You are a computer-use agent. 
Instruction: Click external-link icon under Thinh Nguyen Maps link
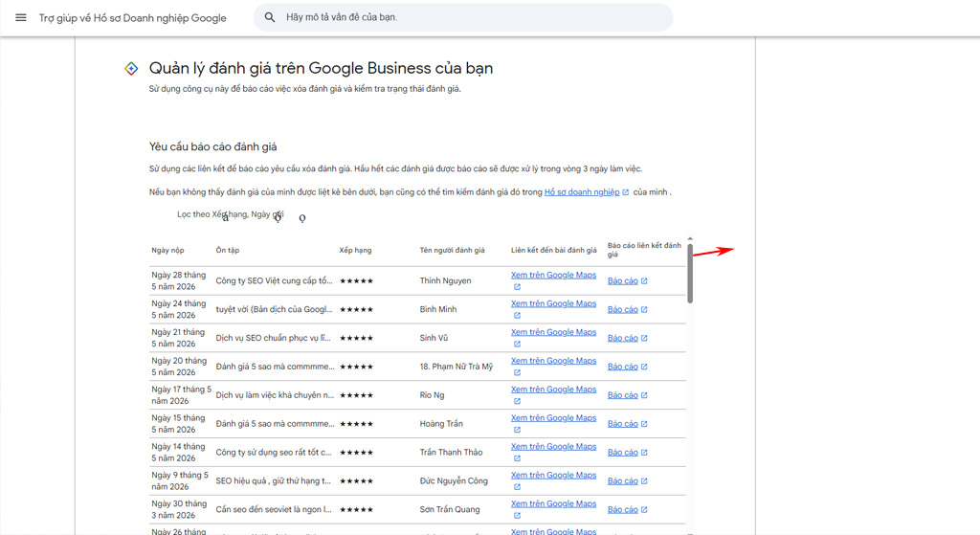(517, 287)
